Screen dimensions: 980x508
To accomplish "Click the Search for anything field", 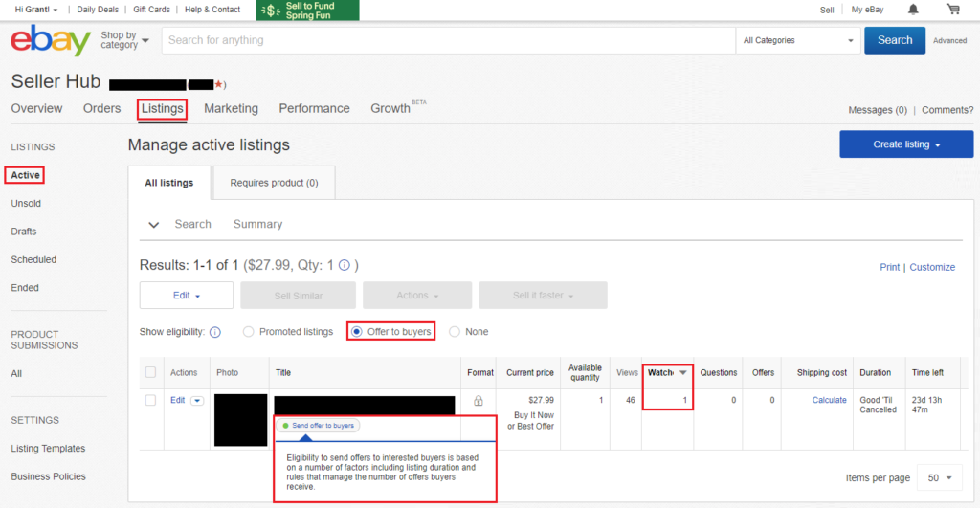I will 448,40.
